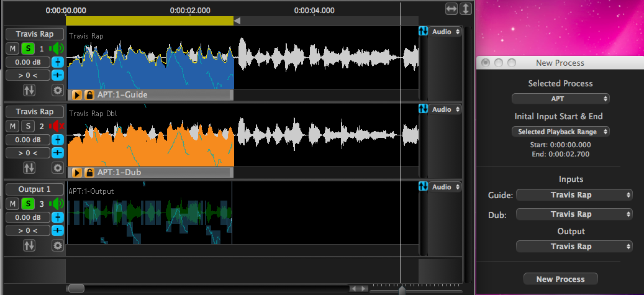The image size is (644, 295).
Task: Click the lock icon on APT:1-Dub region
Action: pyautogui.click(x=89, y=172)
